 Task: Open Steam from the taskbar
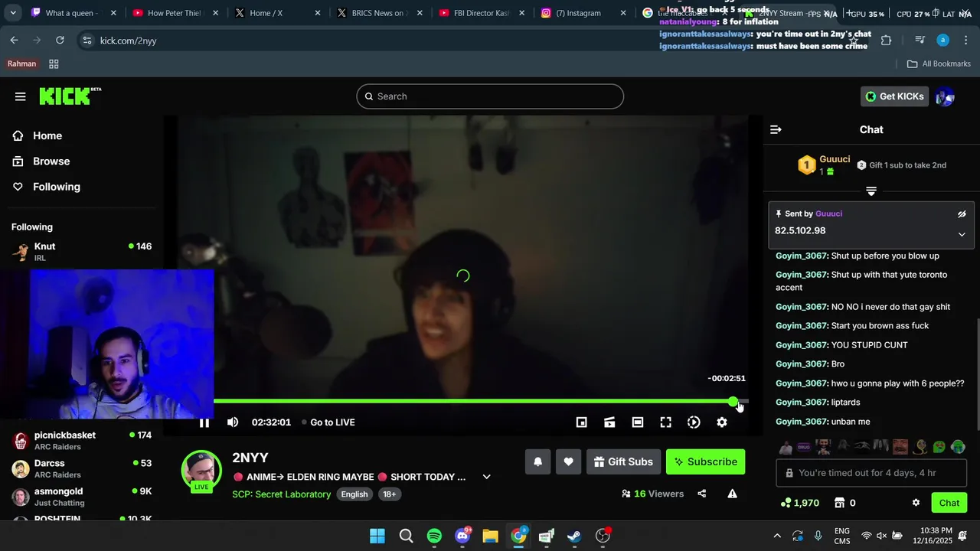coord(574,536)
